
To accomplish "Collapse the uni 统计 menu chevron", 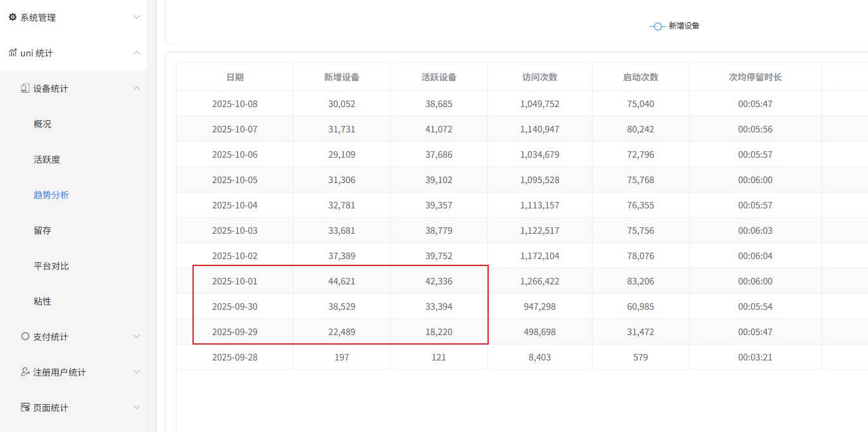I will [137, 53].
